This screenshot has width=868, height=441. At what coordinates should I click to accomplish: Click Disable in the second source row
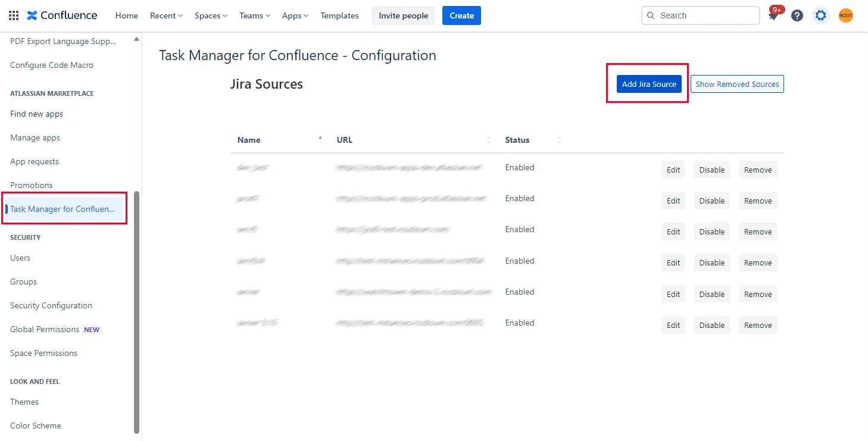(x=712, y=201)
